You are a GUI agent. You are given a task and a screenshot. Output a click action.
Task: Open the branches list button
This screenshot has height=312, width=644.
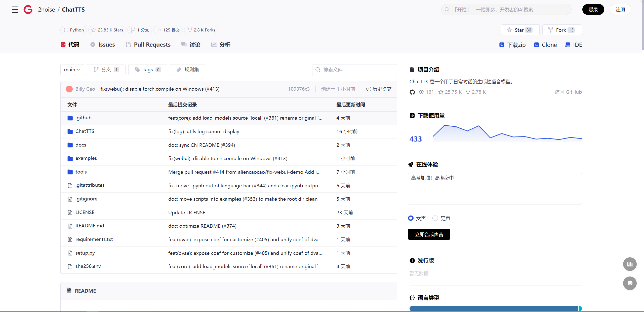[x=106, y=70]
